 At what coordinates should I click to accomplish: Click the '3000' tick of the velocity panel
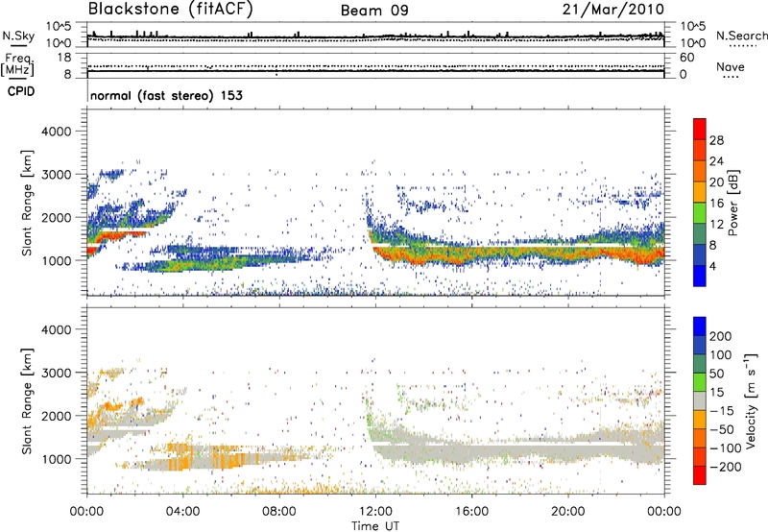pos(57,373)
